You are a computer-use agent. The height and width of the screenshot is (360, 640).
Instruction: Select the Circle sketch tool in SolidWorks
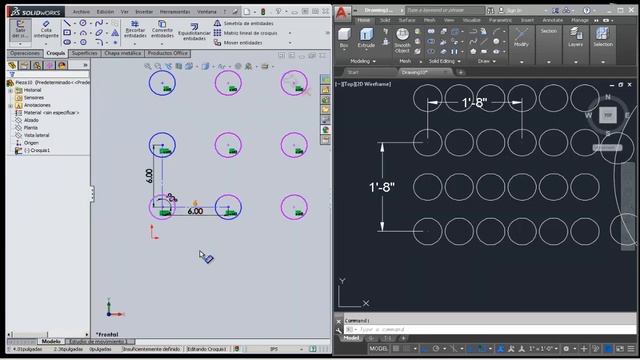tap(83, 23)
